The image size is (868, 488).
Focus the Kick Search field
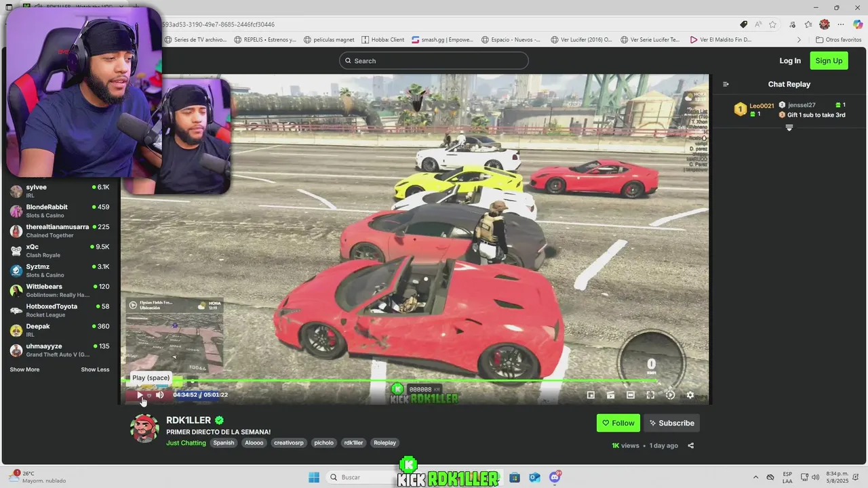click(434, 61)
